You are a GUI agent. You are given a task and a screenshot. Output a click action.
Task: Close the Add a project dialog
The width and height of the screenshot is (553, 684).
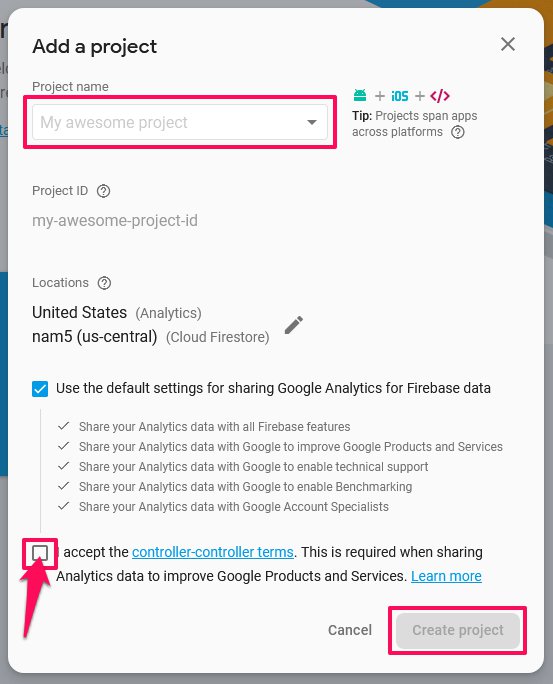[x=508, y=44]
